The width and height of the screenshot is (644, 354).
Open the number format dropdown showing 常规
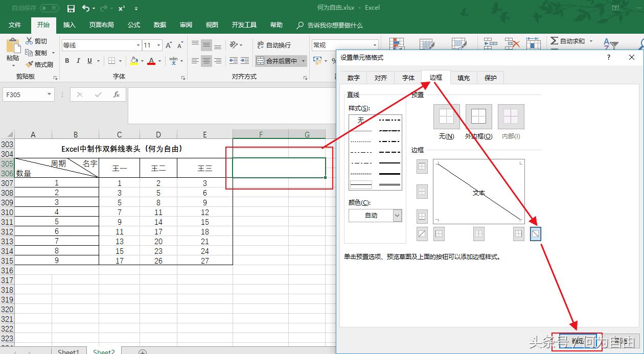[375, 45]
